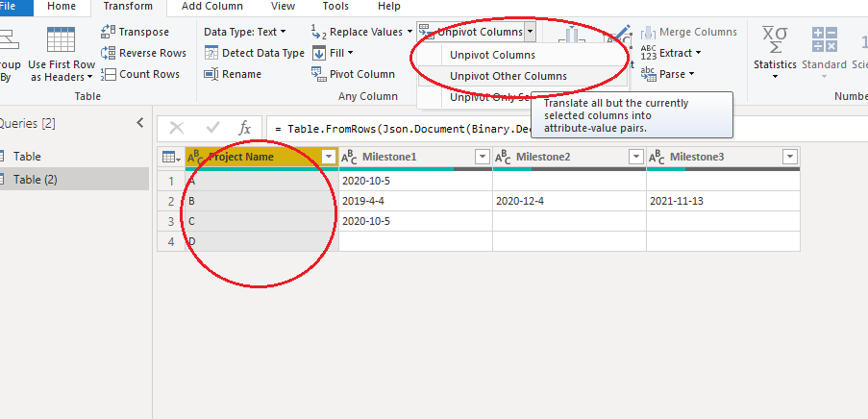Collapse the Queries pane chevron
Viewport: 868px width, 419px height.
click(x=140, y=122)
